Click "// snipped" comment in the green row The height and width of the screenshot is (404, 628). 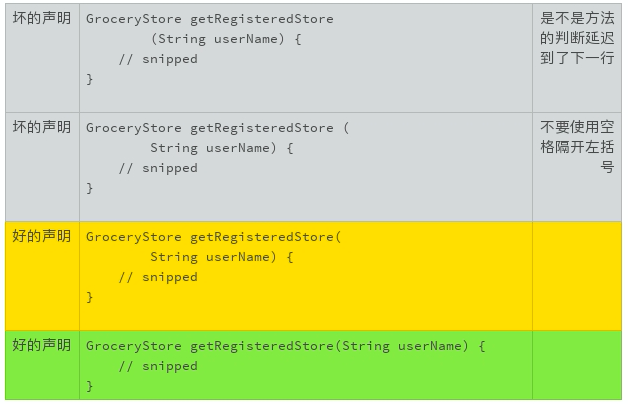coord(158,366)
